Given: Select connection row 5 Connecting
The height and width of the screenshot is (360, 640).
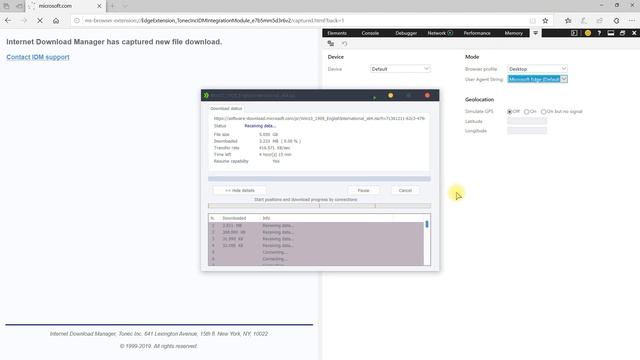Looking at the screenshot, I should pos(316,252).
